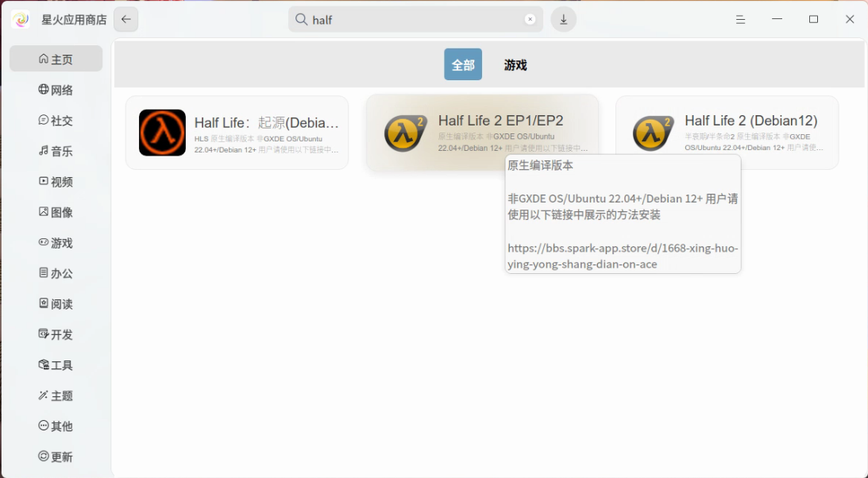Open the 游戏 sidebar category
The image size is (868, 478).
[56, 242]
